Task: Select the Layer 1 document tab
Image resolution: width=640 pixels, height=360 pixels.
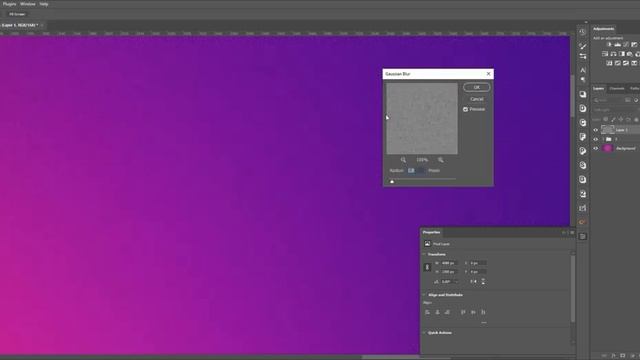Action: (20, 25)
